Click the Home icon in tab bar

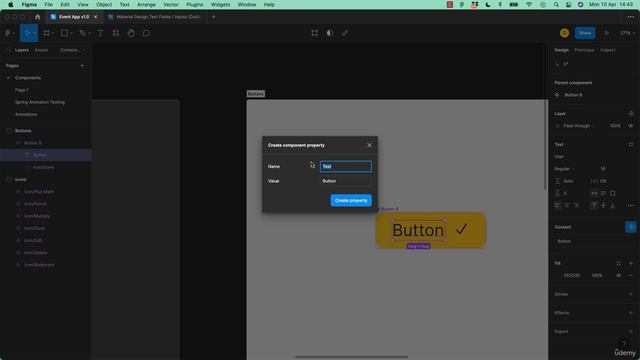coord(38,17)
